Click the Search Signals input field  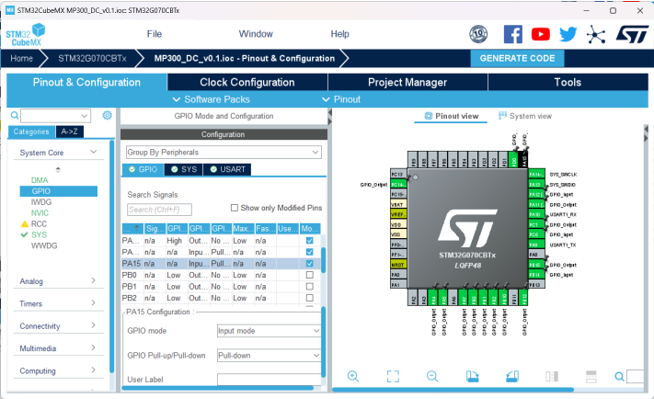159,209
